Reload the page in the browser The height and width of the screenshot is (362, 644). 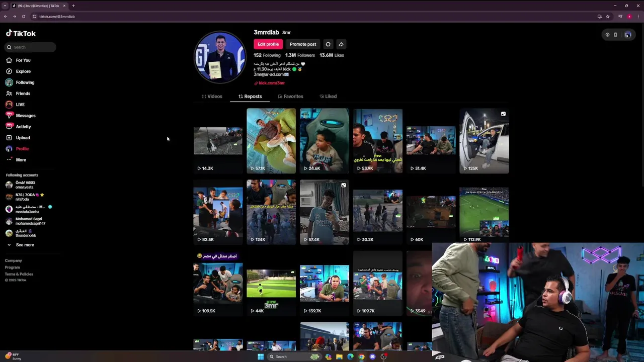[23, 17]
